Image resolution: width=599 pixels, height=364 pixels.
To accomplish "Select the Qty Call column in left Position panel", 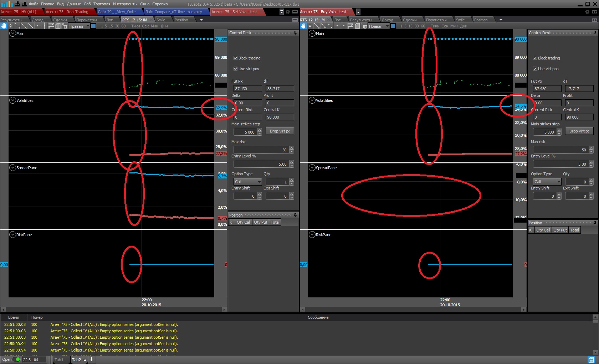I will (x=244, y=222).
